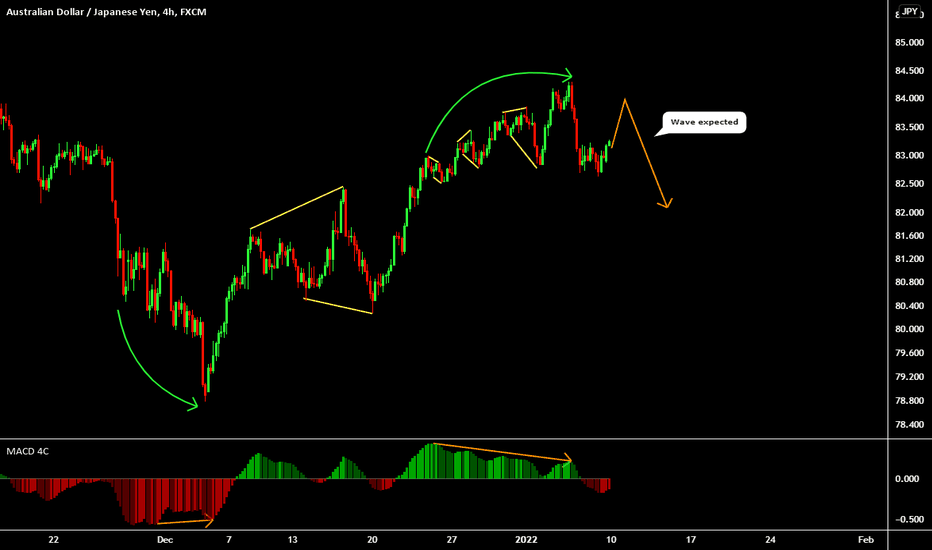
Task: Click the 81.600 price axis label
Action: click(x=909, y=236)
